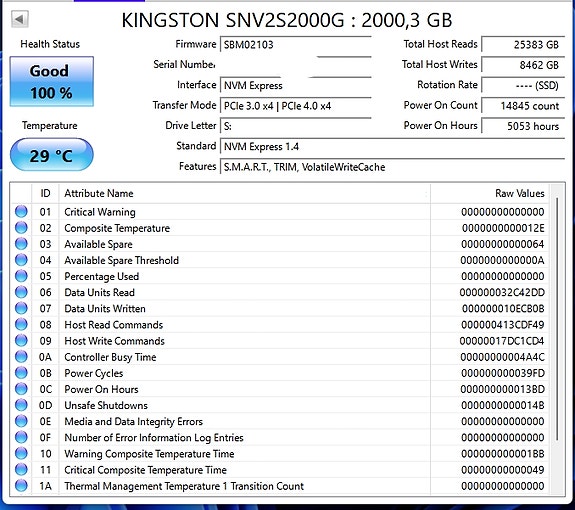Click the status orb for Thermal Management Temperature 1

(21, 486)
